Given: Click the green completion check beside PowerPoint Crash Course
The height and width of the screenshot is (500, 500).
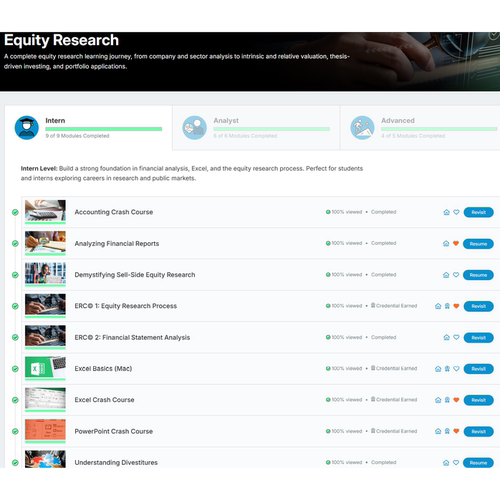Looking at the screenshot, I should click(15, 431).
